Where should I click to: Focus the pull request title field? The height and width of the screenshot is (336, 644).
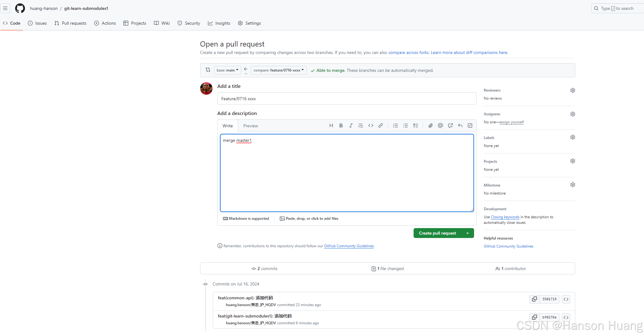click(x=347, y=99)
